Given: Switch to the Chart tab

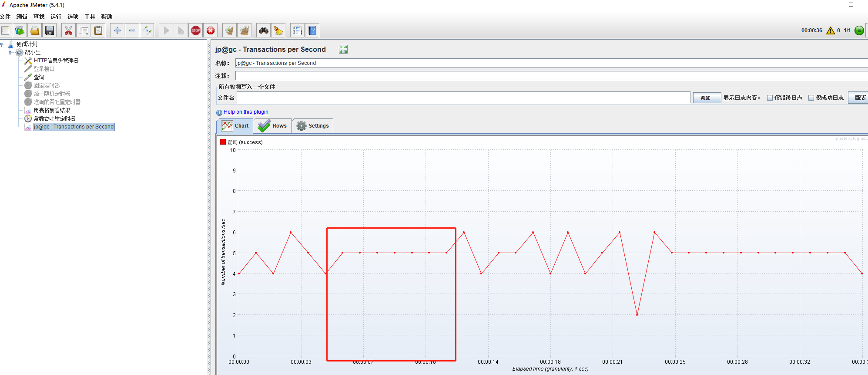Looking at the screenshot, I should pyautogui.click(x=235, y=126).
